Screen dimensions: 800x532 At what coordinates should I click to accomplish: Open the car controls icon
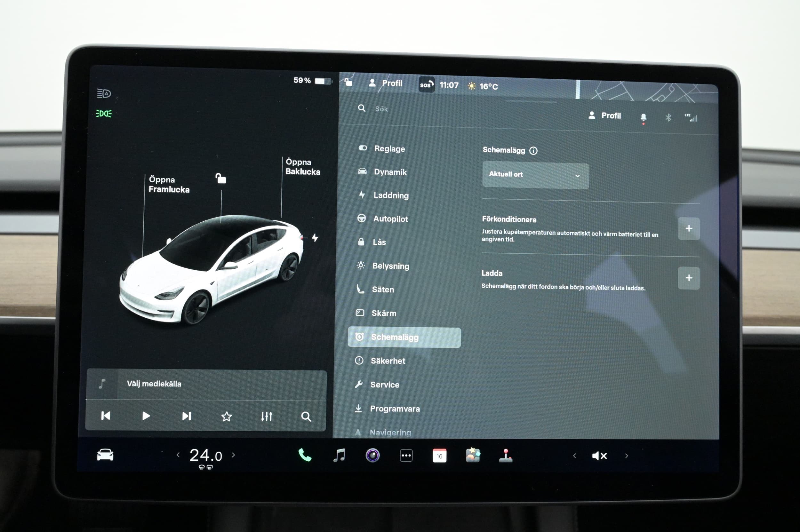click(x=105, y=455)
